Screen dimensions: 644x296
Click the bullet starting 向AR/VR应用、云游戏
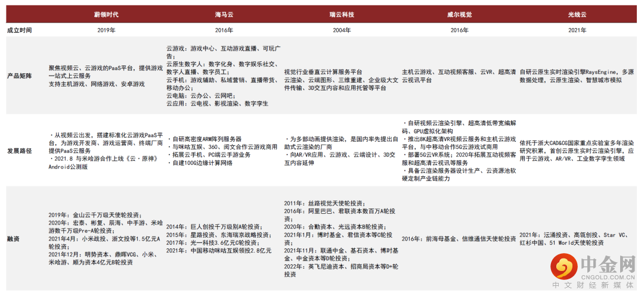339,159
